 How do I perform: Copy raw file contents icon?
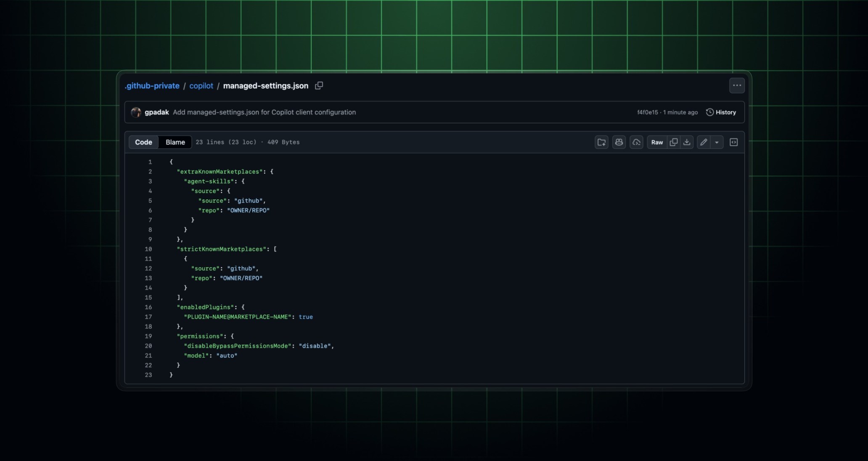pyautogui.click(x=674, y=142)
